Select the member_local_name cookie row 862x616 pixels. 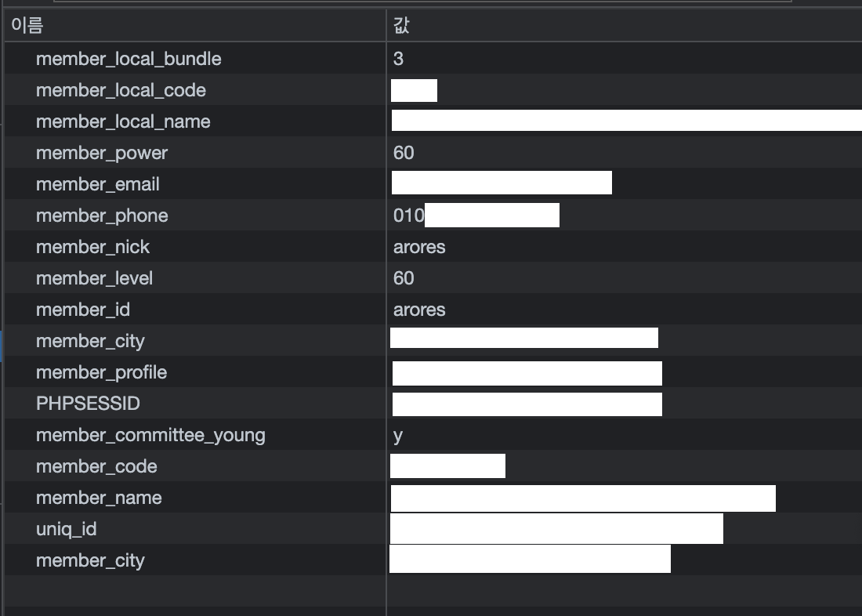pyautogui.click(x=123, y=121)
